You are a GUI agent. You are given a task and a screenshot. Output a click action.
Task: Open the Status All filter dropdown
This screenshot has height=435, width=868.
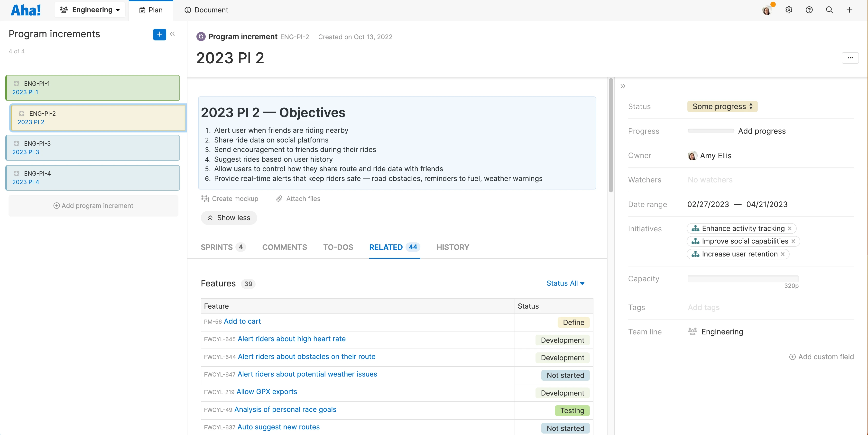click(x=565, y=283)
